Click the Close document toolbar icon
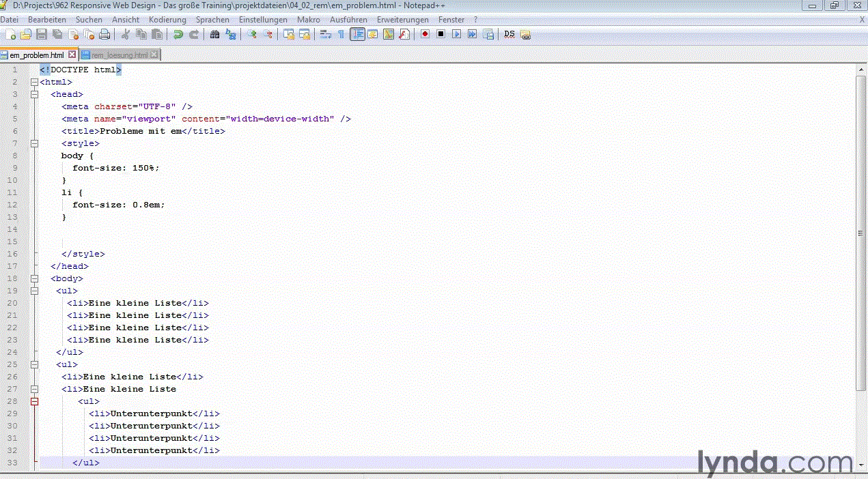This screenshot has height=479, width=868. point(73,34)
